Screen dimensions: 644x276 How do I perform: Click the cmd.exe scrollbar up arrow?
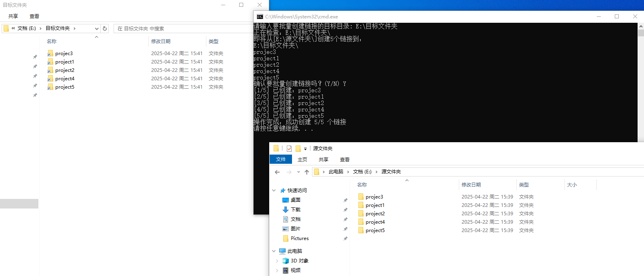pyautogui.click(x=641, y=26)
